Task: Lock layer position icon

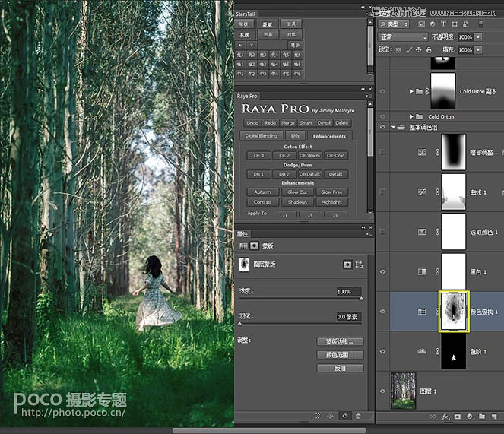Action: (x=419, y=50)
